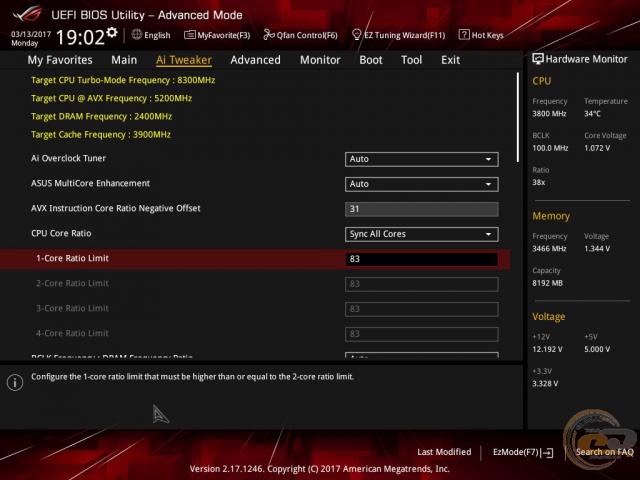Screen dimensions: 640x480
Task: Click the 03/13/2017 date text
Action: click(x=31, y=34)
